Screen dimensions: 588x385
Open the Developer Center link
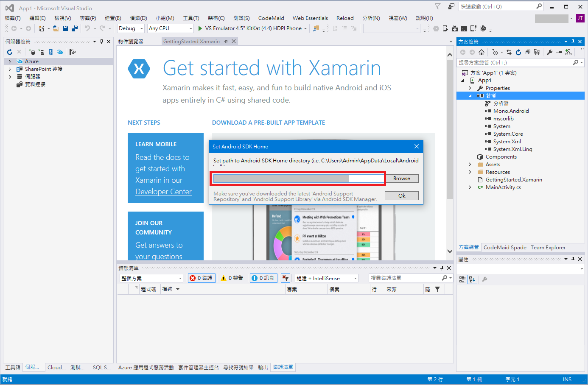164,192
